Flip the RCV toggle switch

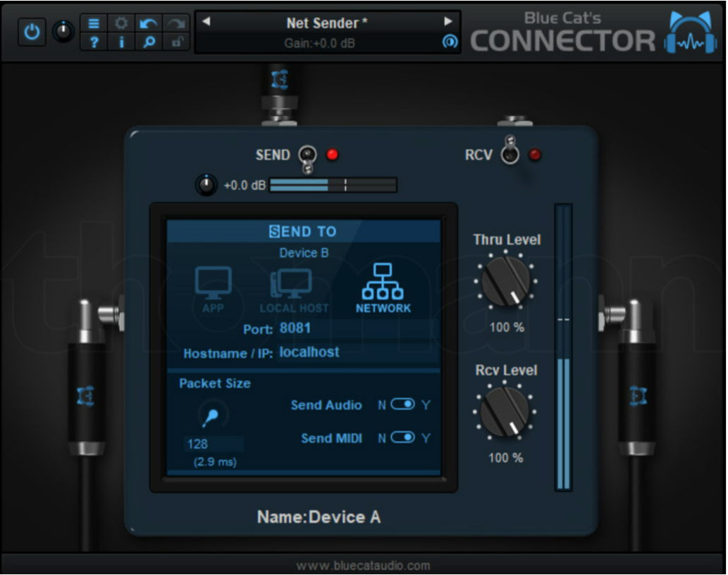pyautogui.click(x=510, y=150)
